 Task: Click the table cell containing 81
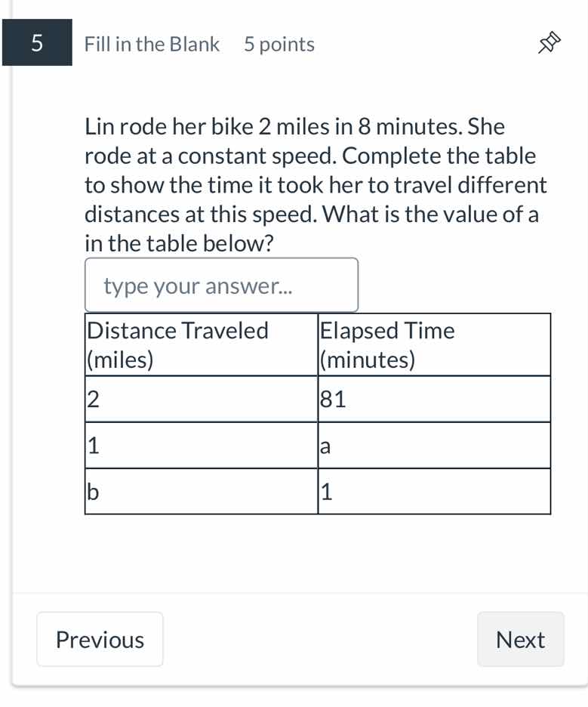pyautogui.click(x=433, y=398)
